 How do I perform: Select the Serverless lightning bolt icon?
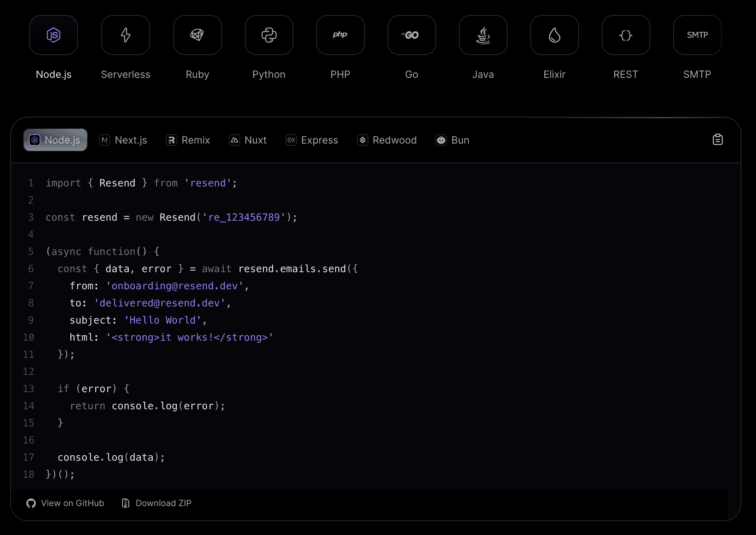click(126, 35)
